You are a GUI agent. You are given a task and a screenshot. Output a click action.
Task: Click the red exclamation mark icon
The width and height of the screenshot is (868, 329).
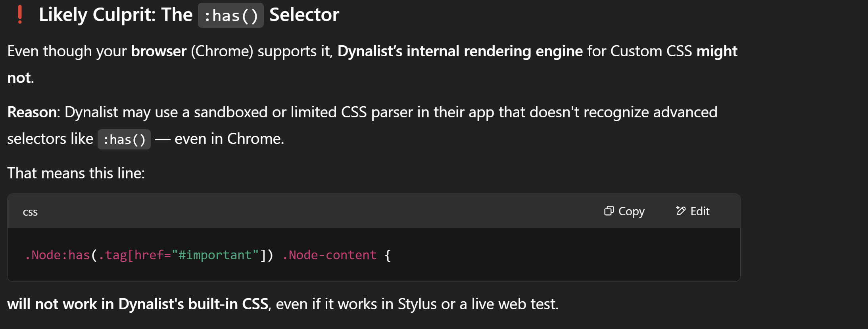(20, 15)
